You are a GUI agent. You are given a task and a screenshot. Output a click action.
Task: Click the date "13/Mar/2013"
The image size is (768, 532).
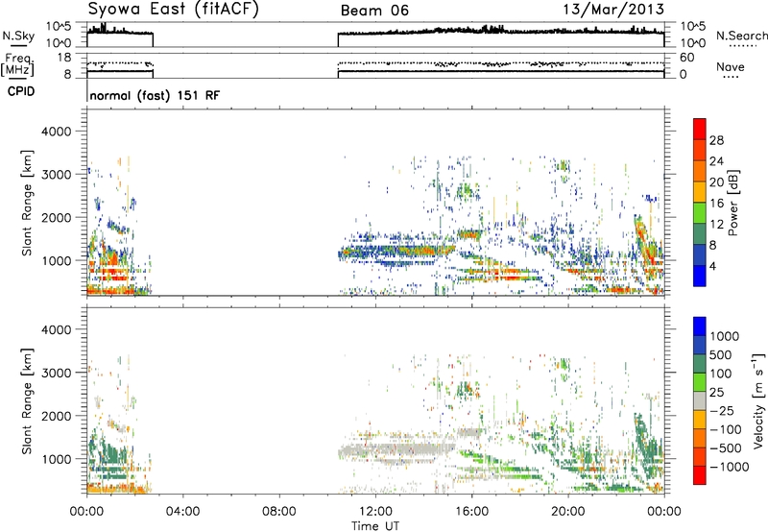pos(613,10)
